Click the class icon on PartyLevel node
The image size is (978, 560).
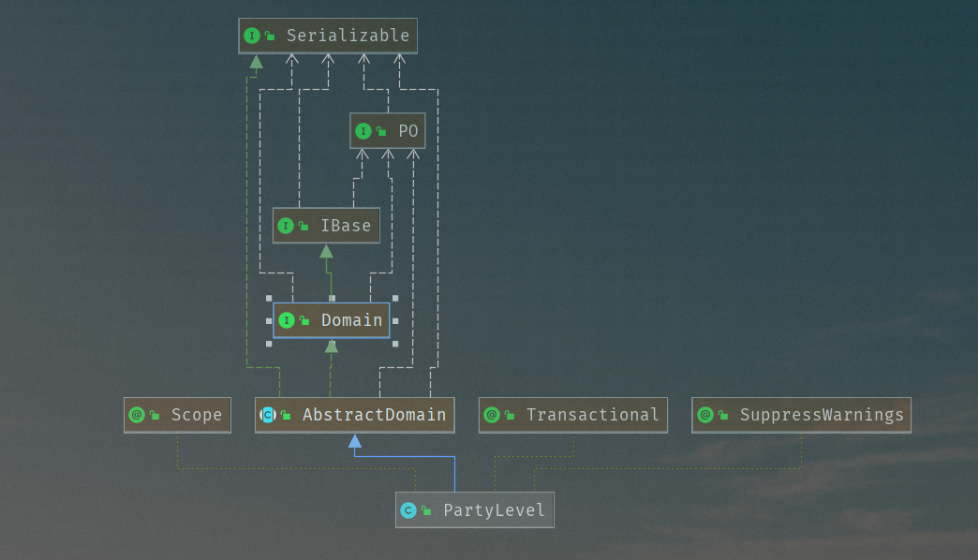408,510
